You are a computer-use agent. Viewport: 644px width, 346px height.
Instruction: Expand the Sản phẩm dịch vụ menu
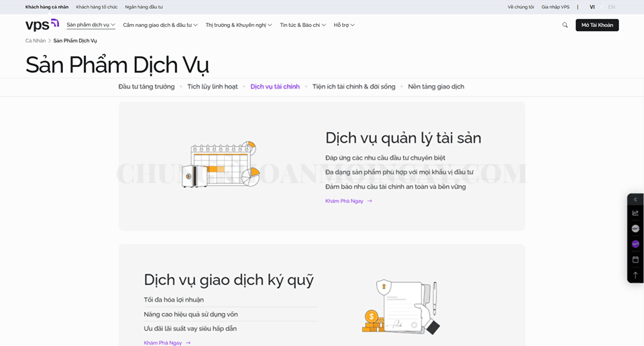point(91,25)
